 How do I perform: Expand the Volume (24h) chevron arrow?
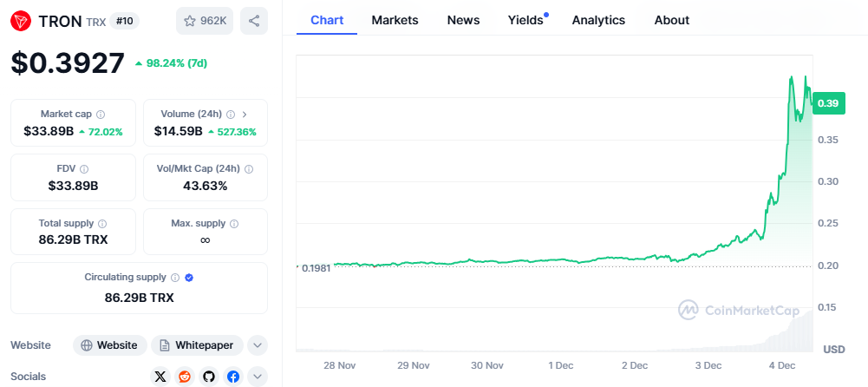point(245,115)
